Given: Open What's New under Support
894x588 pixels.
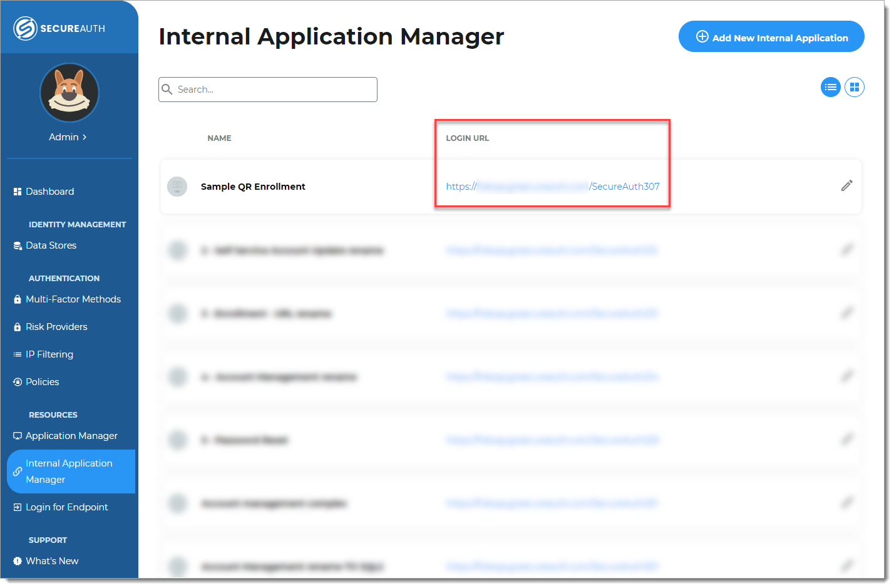Looking at the screenshot, I should pos(52,561).
